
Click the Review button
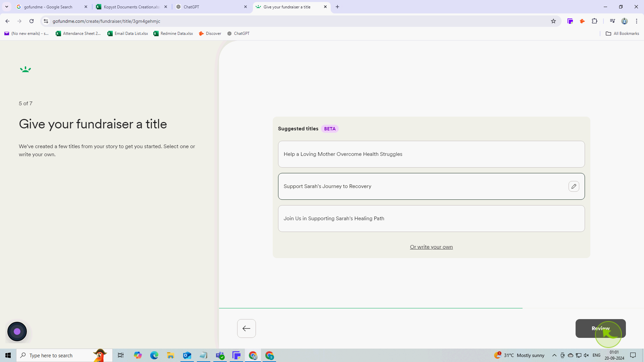(601, 328)
